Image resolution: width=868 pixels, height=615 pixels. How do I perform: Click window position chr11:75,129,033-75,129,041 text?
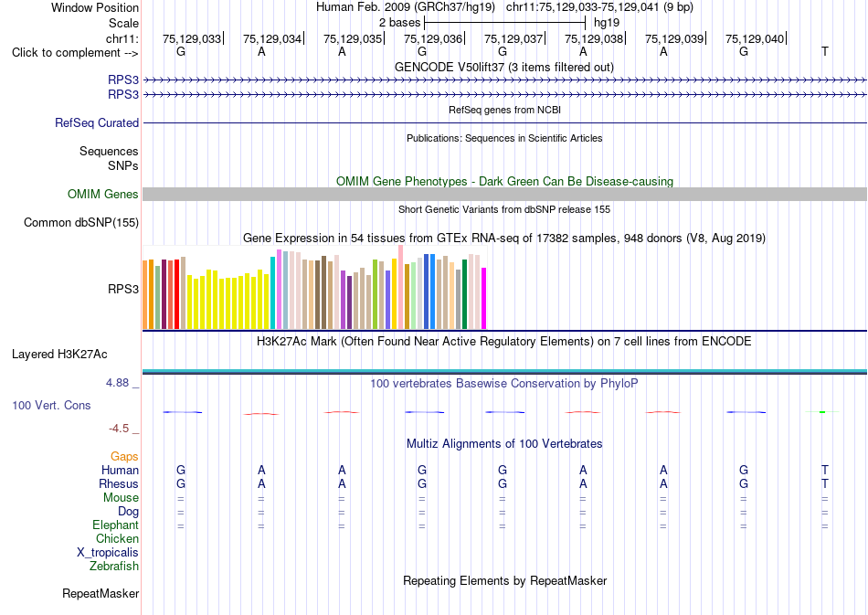tap(599, 7)
